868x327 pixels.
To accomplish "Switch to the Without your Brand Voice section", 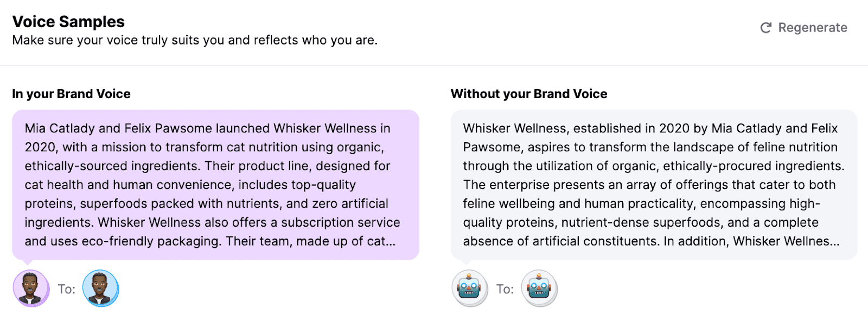I will click(x=528, y=93).
